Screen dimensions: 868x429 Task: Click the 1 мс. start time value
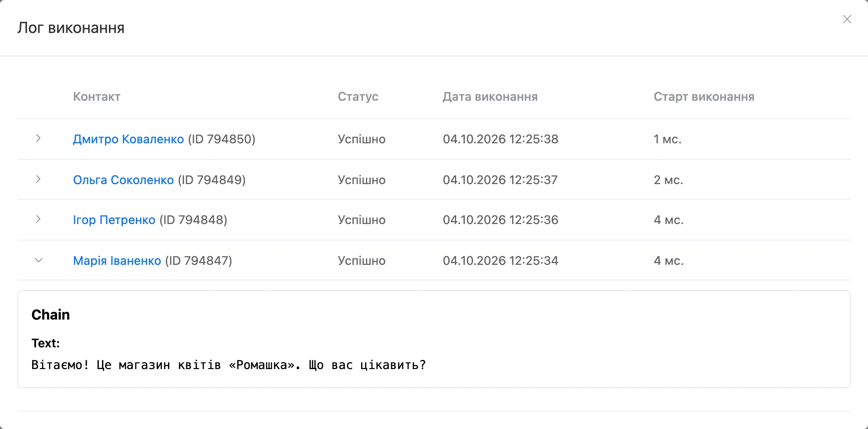coord(667,139)
